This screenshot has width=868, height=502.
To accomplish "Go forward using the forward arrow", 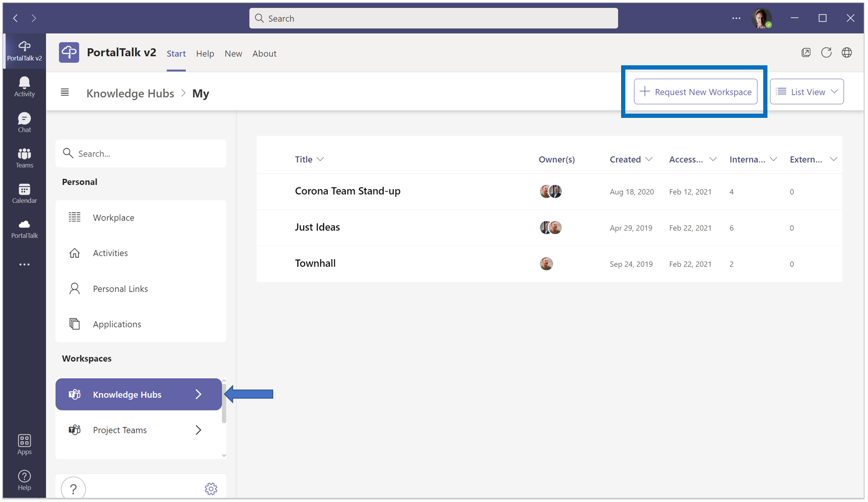I will click(34, 18).
